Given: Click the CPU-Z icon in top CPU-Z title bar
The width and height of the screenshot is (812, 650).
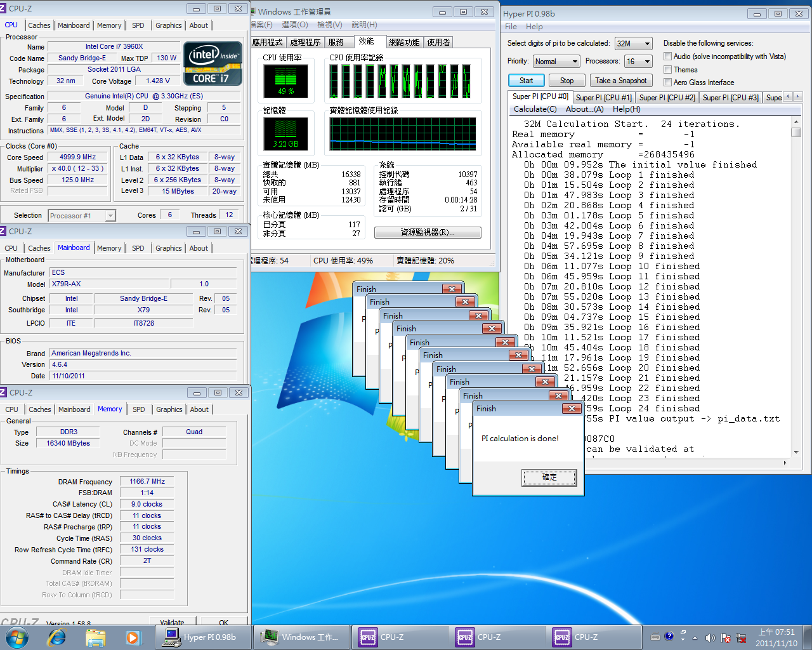Looking at the screenshot, I should pos(3,9).
